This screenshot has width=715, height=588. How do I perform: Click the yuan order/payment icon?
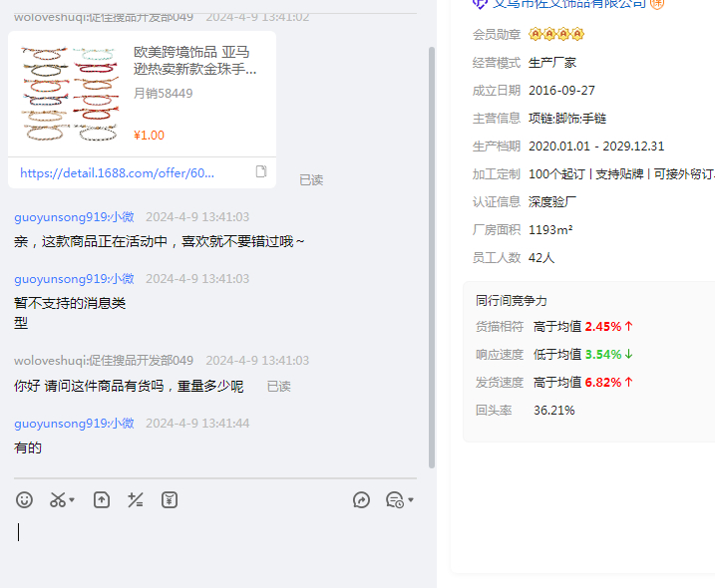coord(170,500)
